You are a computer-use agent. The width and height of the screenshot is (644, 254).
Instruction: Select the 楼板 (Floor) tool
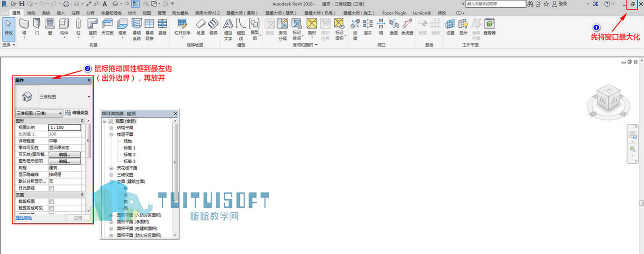(123, 27)
